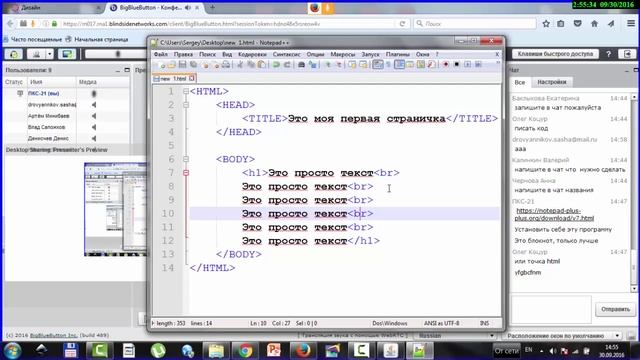Click the Redo arrow icon in Notepad++

tap(287, 64)
